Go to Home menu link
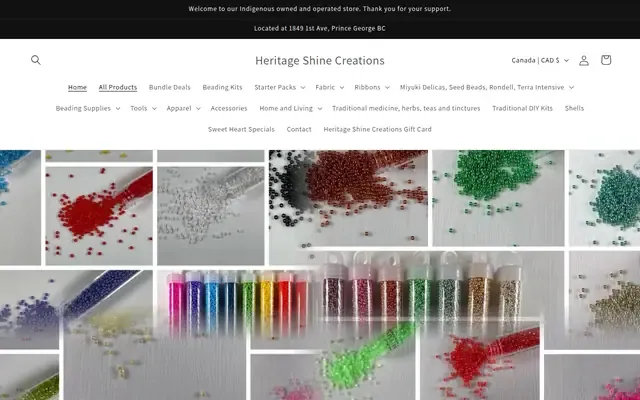The image size is (640, 400). point(77,87)
